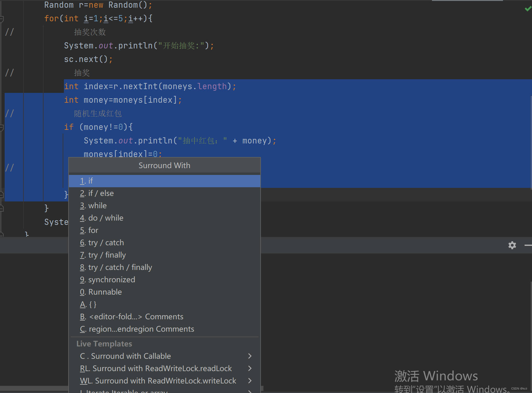Pick the '4. do / while' entry
Screen dimensions: 532x393
coord(164,218)
